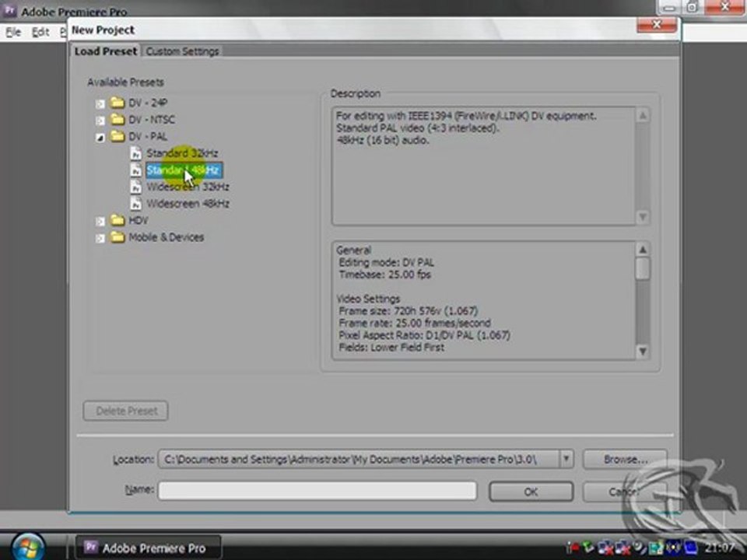Click the text 'Timebase: 25.00 fps'
This screenshot has width=747, height=560.
point(385,275)
